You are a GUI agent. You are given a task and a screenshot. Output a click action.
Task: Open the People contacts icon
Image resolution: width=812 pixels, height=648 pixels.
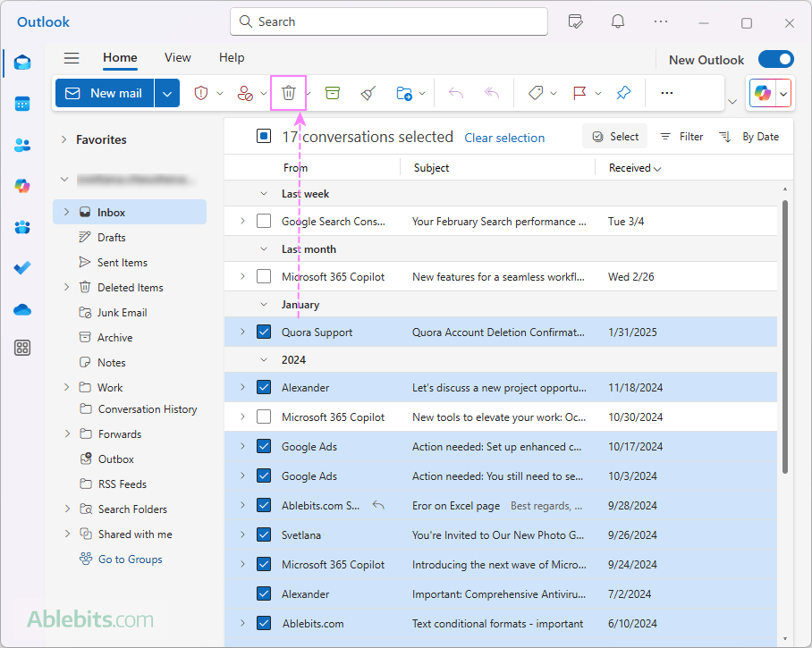point(22,146)
